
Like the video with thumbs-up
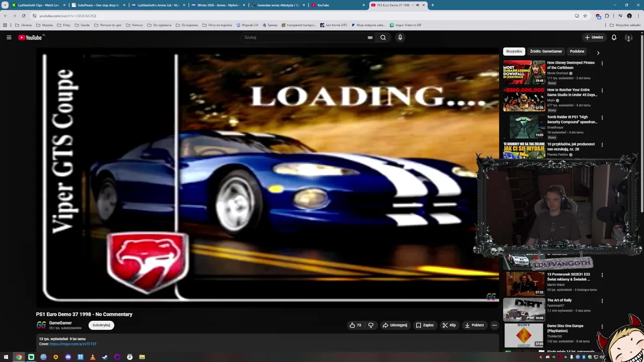pos(356,325)
